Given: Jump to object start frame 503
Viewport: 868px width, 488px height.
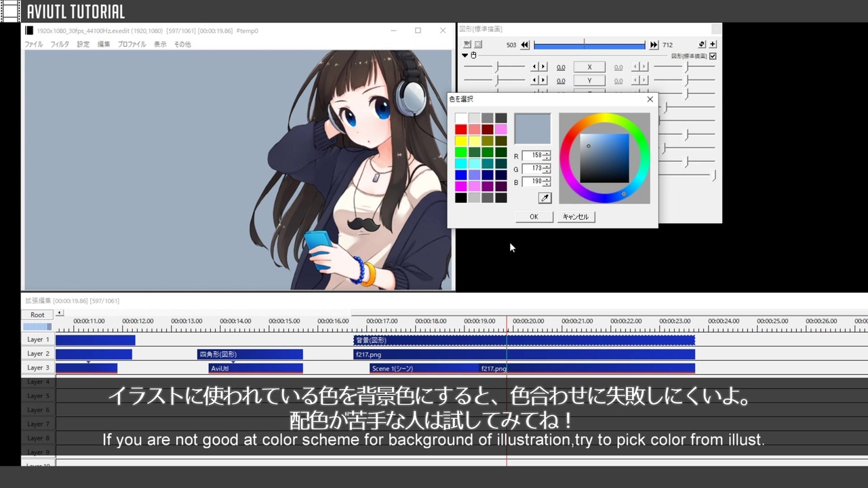Looking at the screenshot, I should (525, 45).
